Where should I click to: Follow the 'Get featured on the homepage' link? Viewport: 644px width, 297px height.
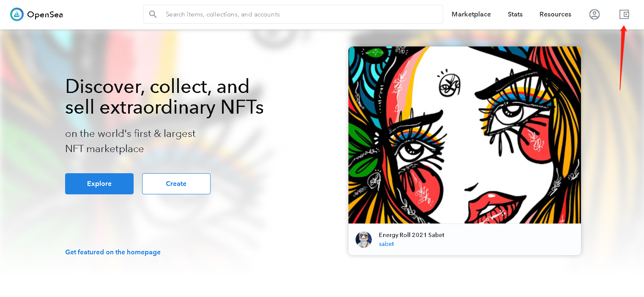point(113,252)
